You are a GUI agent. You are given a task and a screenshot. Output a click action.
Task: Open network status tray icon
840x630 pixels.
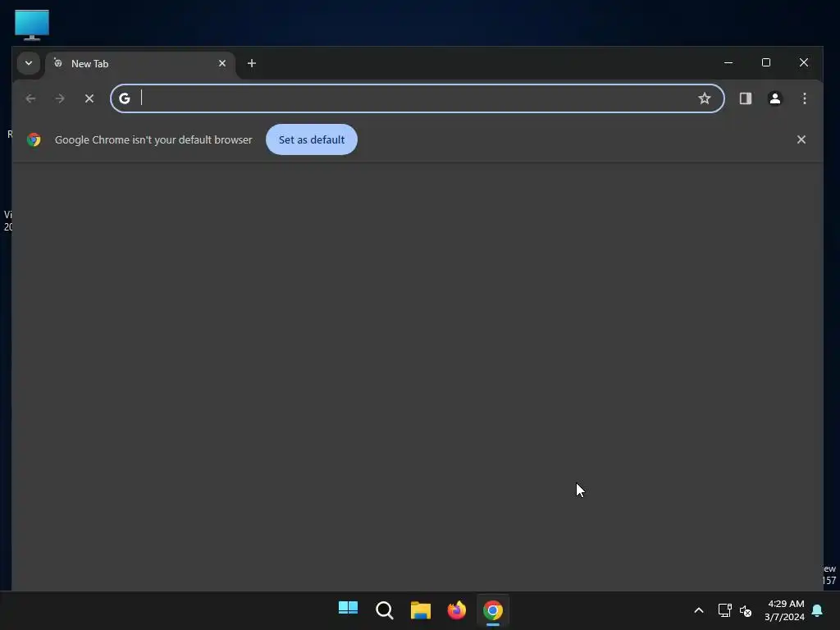click(x=724, y=610)
